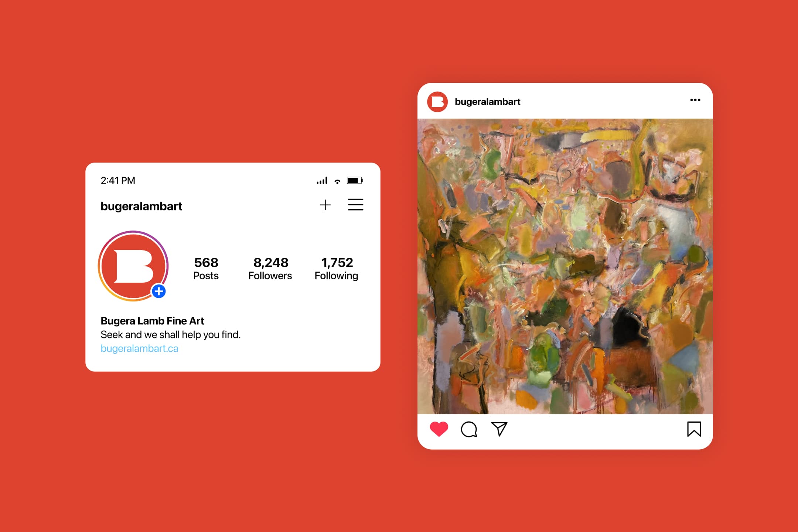Viewport: 798px width, 532px height.
Task: Open comments with the speech bubble icon
Action: [469, 429]
